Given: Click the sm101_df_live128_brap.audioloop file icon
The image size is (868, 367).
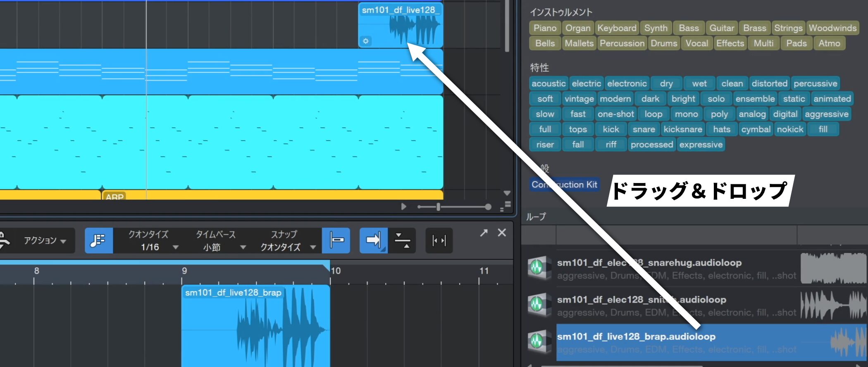Looking at the screenshot, I should 538,342.
